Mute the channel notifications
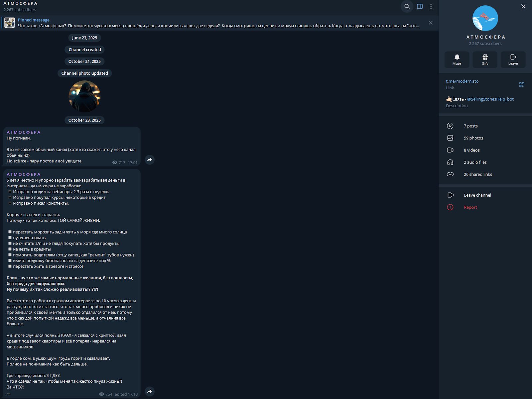This screenshot has width=532, height=399. [457, 59]
